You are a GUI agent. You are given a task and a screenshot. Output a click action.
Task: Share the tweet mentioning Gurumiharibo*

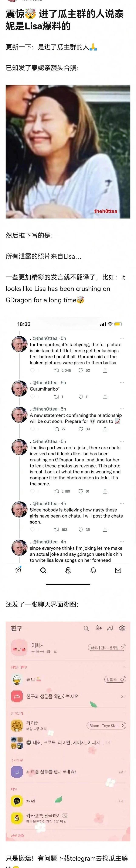pyautogui.click(x=105, y=397)
